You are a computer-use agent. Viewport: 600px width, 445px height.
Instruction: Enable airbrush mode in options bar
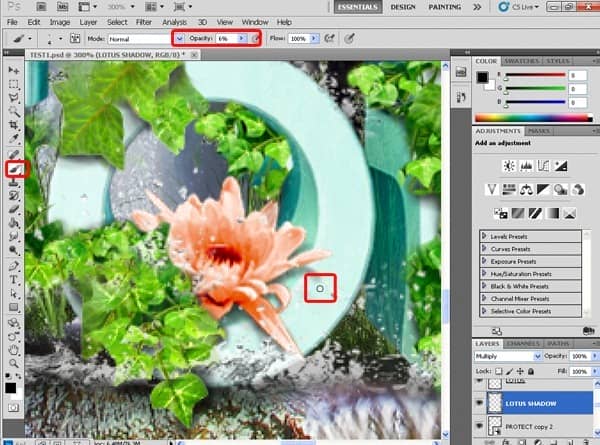tap(329, 38)
